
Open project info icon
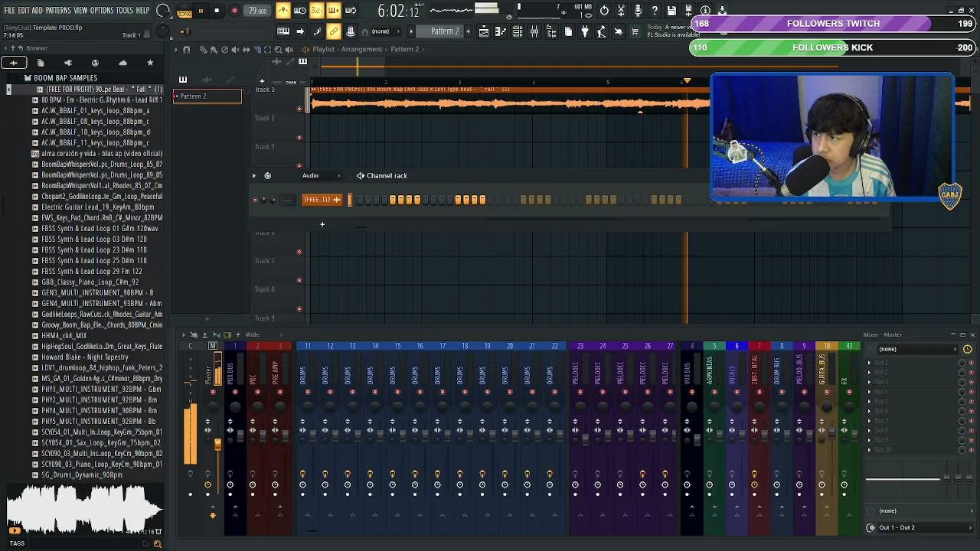click(x=705, y=11)
